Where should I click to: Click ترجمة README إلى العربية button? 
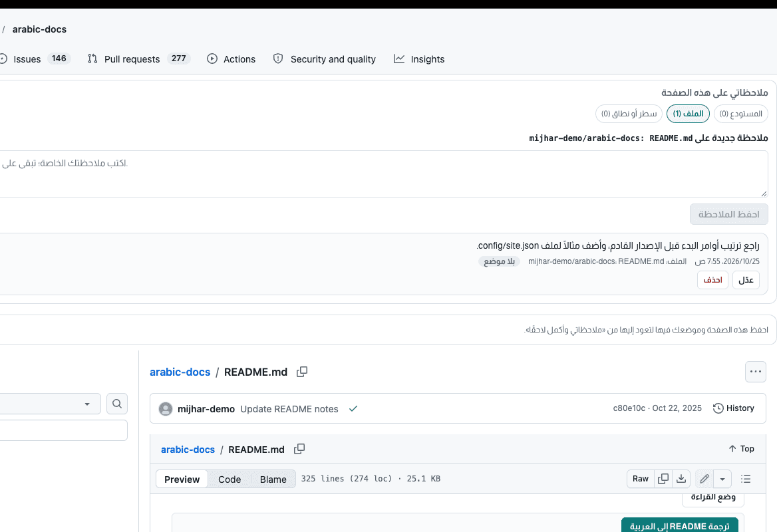(680, 525)
